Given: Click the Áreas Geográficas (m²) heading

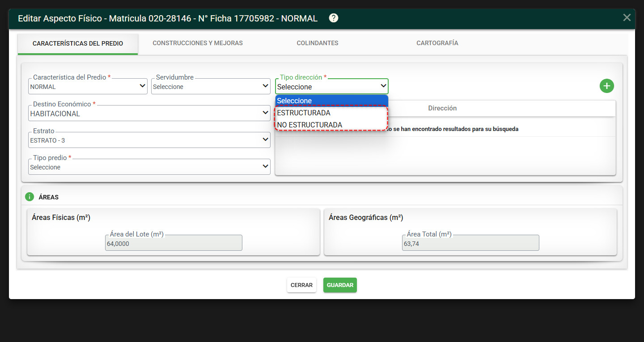Looking at the screenshot, I should [x=366, y=217].
